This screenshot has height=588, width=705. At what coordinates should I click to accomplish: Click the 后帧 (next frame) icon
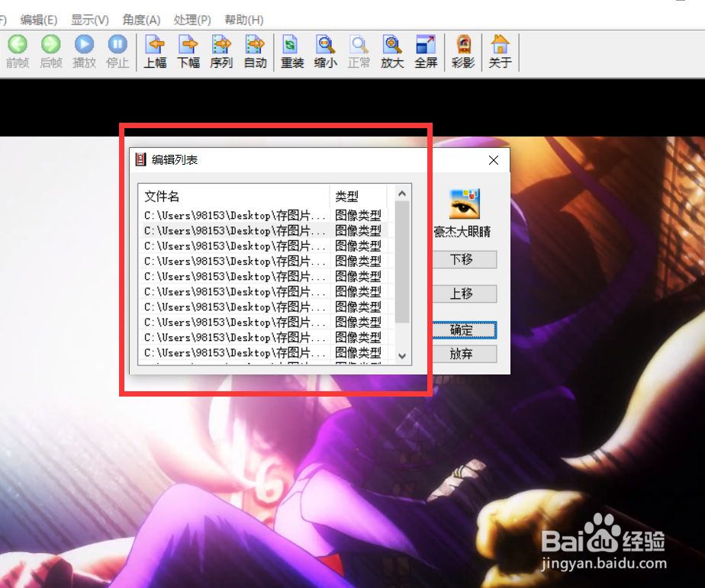pyautogui.click(x=51, y=52)
